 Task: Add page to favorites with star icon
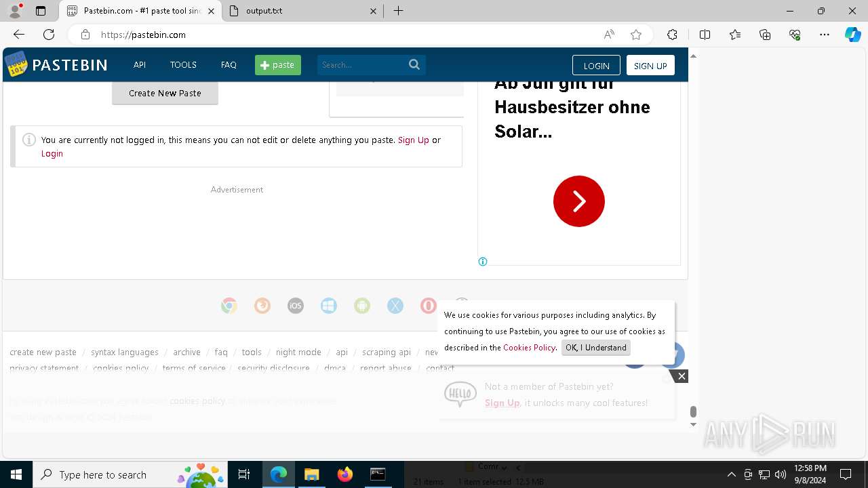[x=636, y=35]
